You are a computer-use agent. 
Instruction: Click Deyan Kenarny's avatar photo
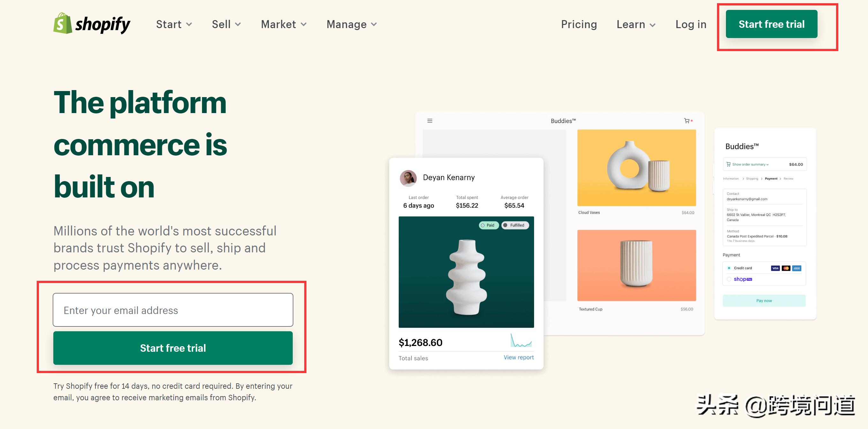(x=408, y=178)
